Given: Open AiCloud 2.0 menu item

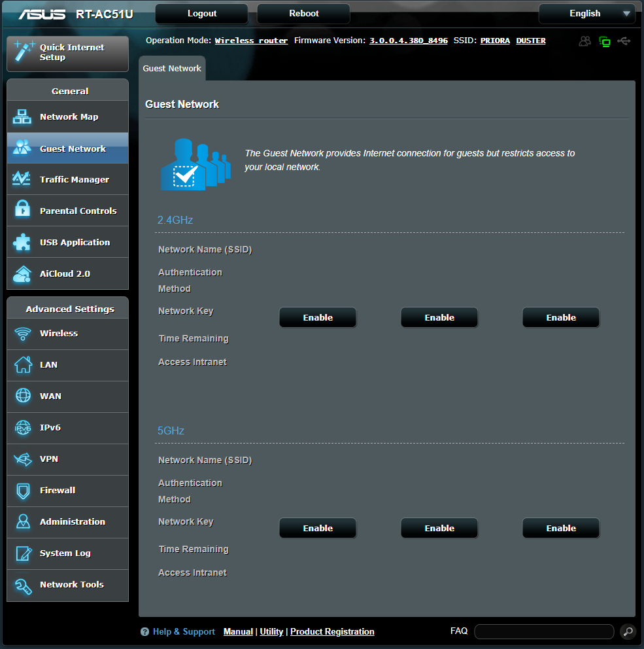Looking at the screenshot, I should tap(68, 273).
